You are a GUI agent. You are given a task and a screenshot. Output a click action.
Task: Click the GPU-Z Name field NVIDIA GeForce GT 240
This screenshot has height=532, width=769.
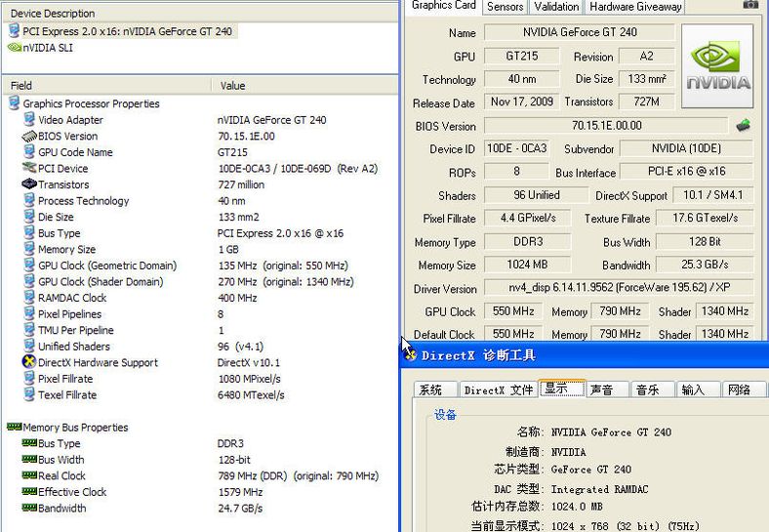pos(580,32)
